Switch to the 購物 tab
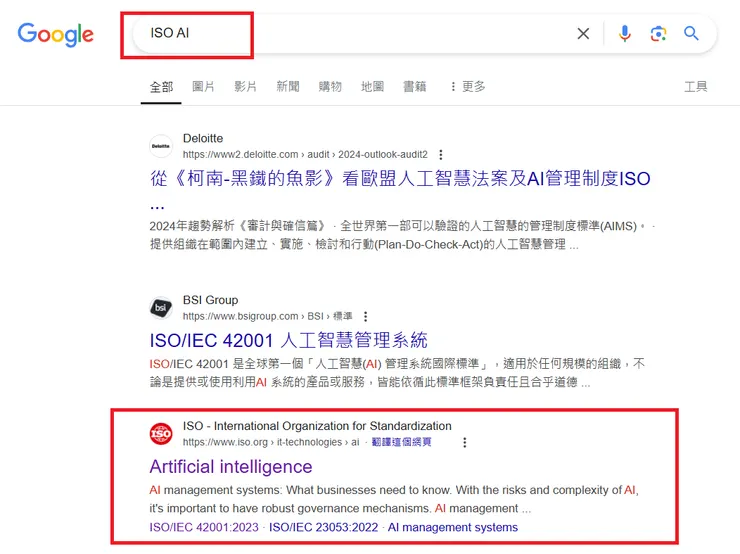This screenshot has width=740, height=554. point(330,86)
